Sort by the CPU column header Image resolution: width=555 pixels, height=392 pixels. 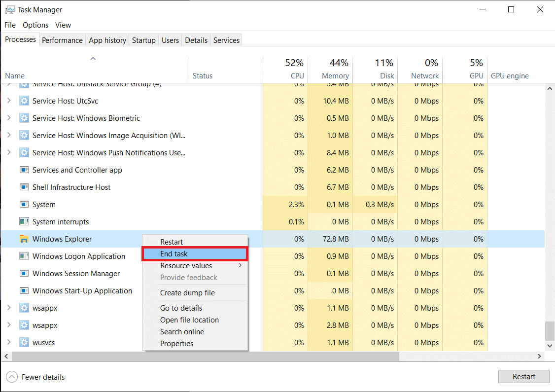[x=286, y=70]
